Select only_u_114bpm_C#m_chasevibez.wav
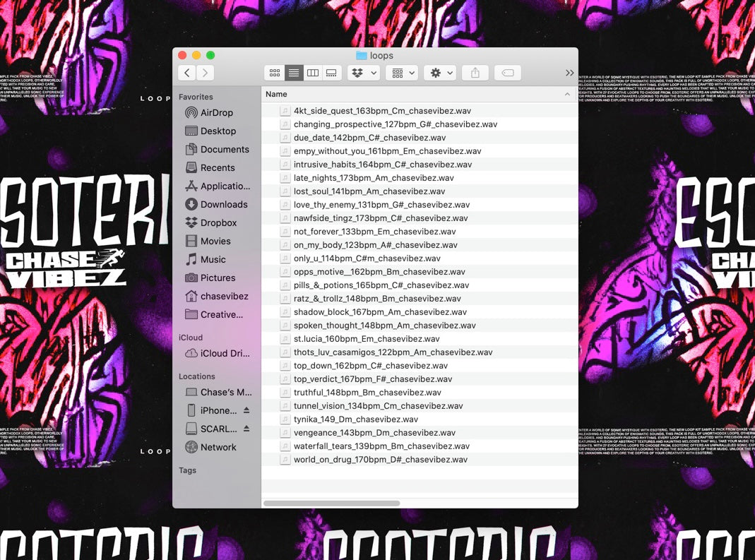The height and width of the screenshot is (560, 755). pyautogui.click(x=420, y=258)
